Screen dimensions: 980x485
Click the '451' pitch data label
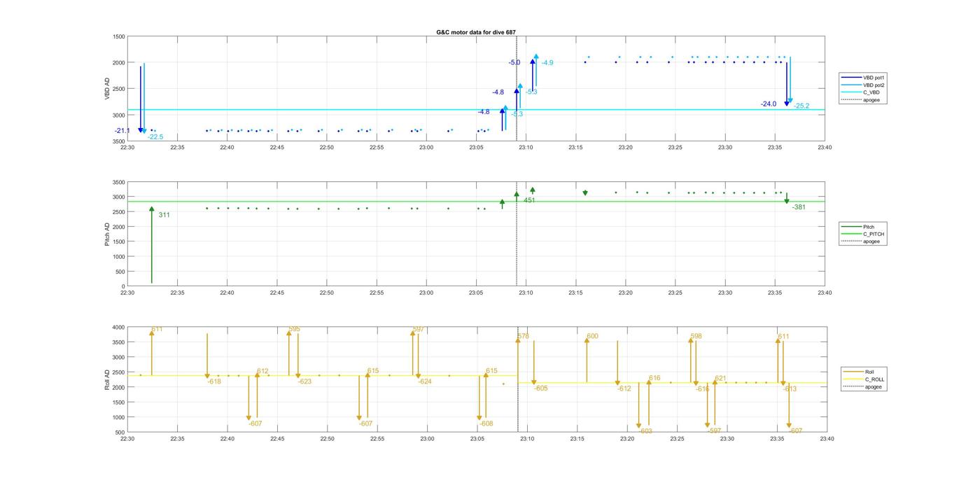pos(529,200)
